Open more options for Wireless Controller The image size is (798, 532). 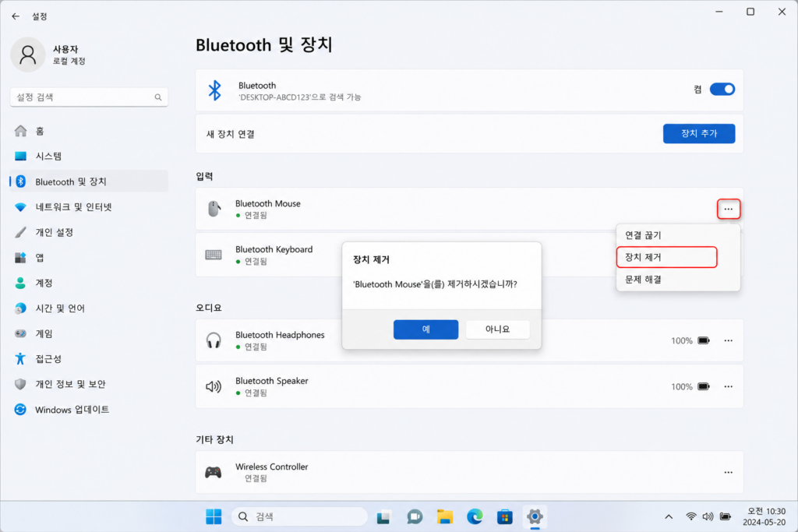[729, 473]
